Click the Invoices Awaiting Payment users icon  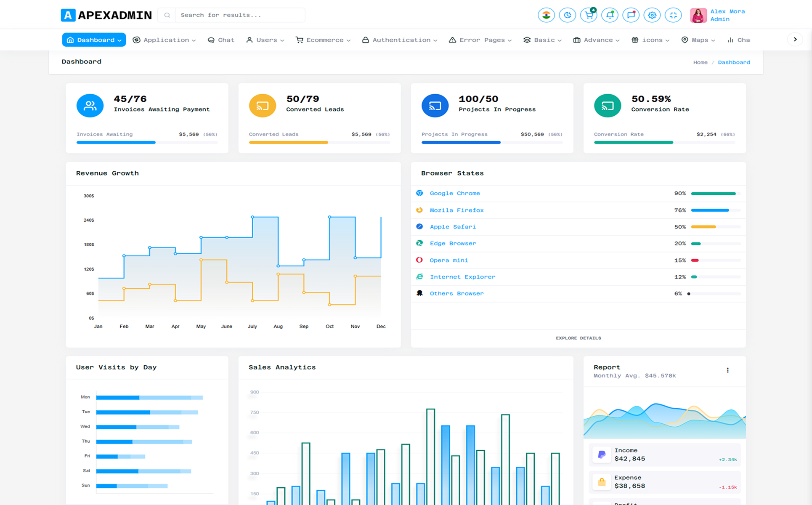(90, 106)
